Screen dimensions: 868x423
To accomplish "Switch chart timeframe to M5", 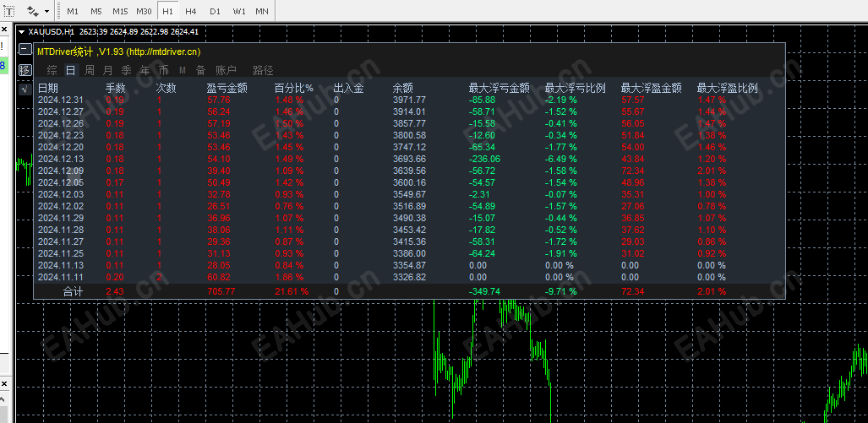I will pyautogui.click(x=96, y=11).
